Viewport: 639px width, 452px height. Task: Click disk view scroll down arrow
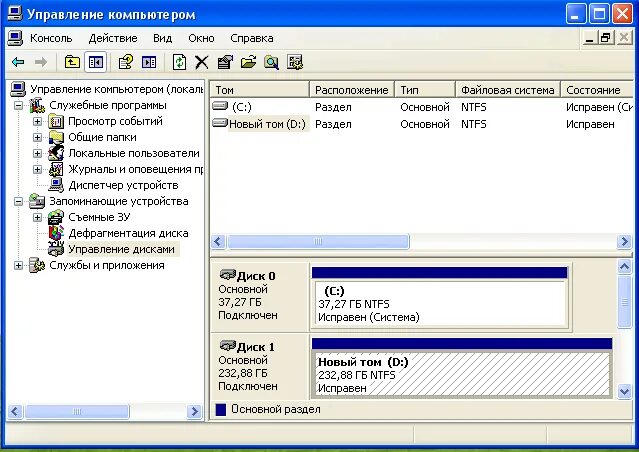coord(625,392)
